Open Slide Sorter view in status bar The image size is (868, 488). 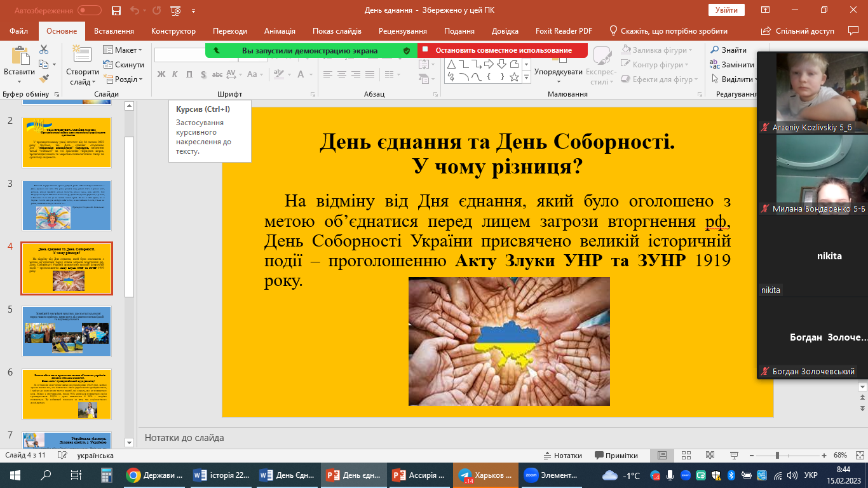(685, 456)
